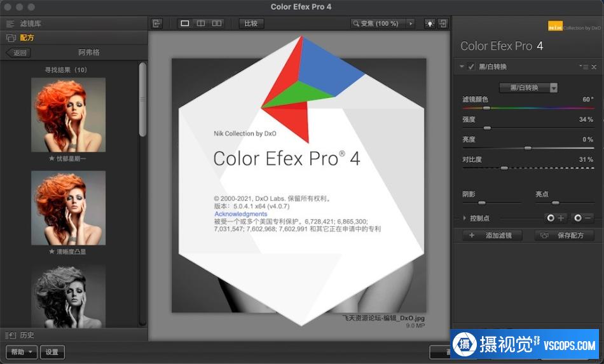Click the 60° filter color value
The width and height of the screenshot is (604, 364).
click(x=588, y=99)
